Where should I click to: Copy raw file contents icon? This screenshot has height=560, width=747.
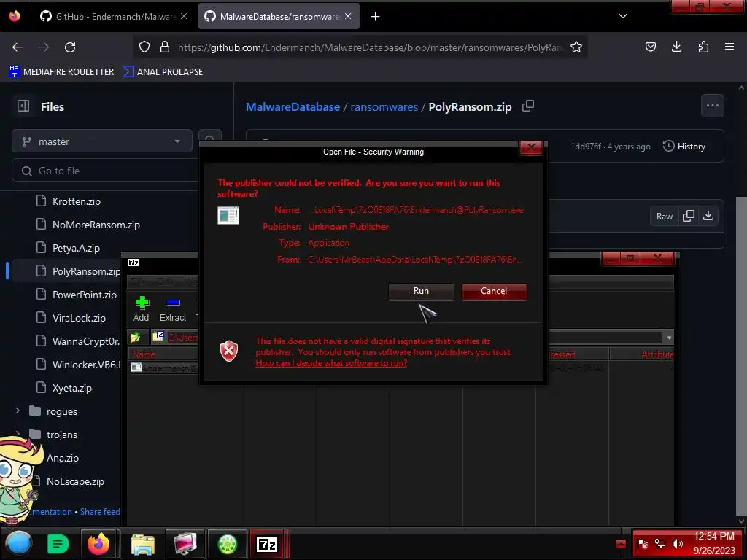[x=688, y=216]
